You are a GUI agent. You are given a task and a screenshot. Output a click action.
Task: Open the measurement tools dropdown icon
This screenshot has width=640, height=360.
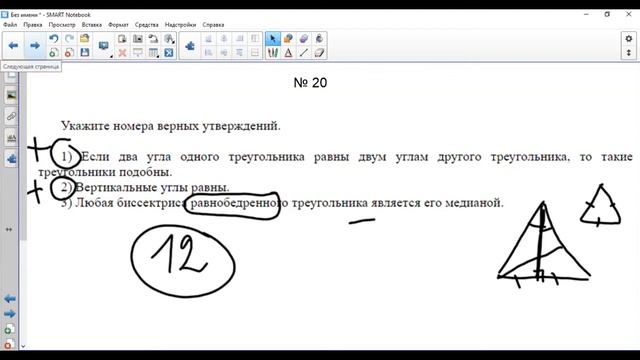tap(169, 39)
